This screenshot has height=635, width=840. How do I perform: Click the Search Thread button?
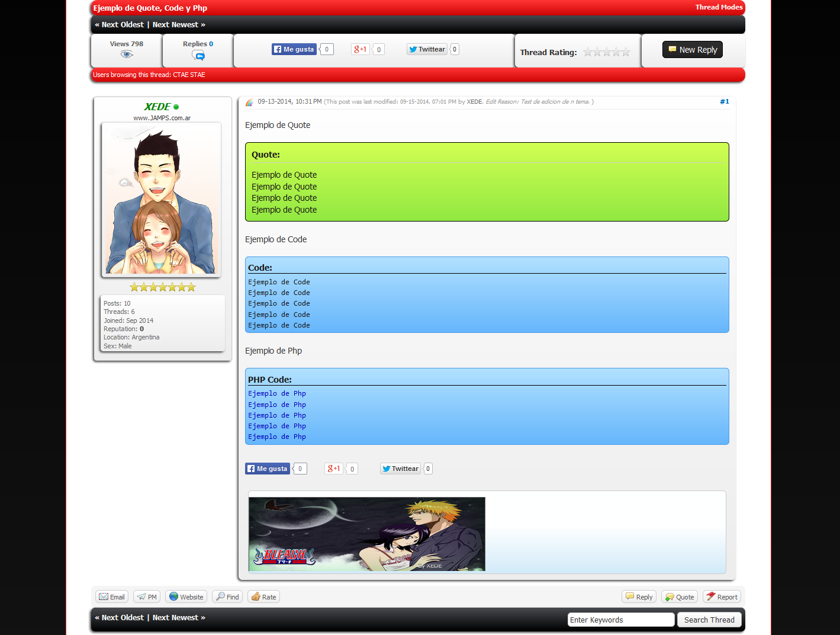click(709, 620)
